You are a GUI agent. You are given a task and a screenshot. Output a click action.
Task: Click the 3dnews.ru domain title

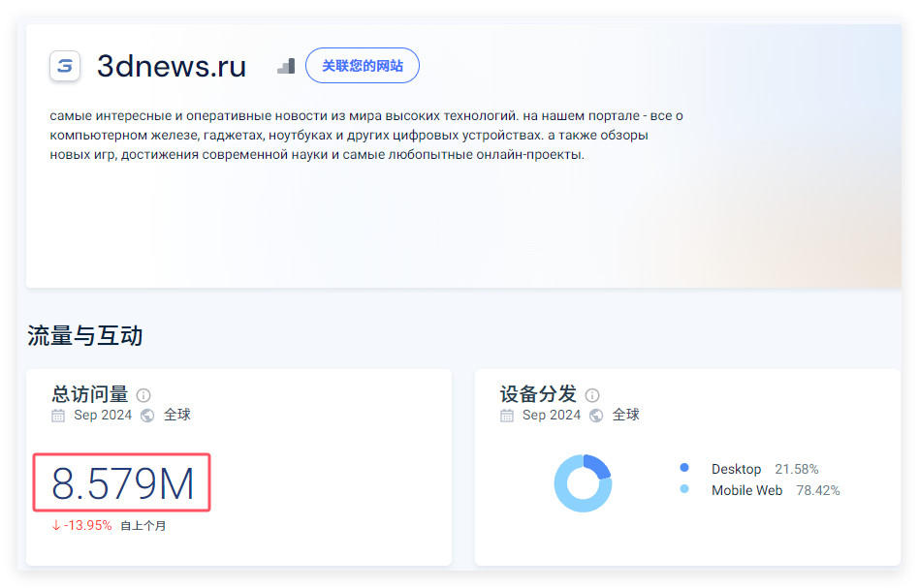(x=172, y=66)
